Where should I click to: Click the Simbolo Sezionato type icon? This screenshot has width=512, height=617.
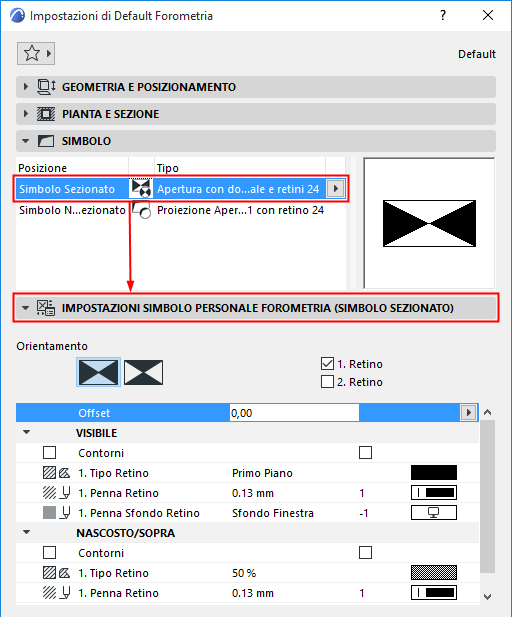pyautogui.click(x=141, y=188)
